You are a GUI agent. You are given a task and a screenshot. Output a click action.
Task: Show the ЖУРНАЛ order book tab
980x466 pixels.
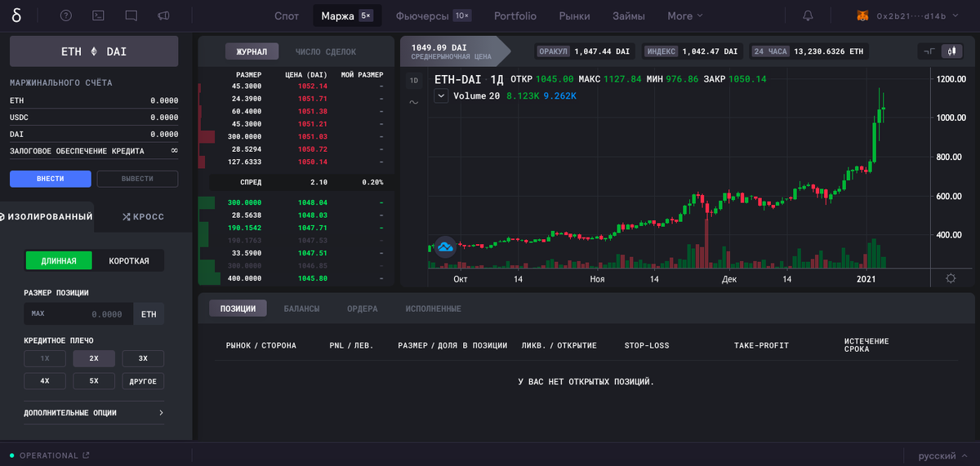click(252, 51)
